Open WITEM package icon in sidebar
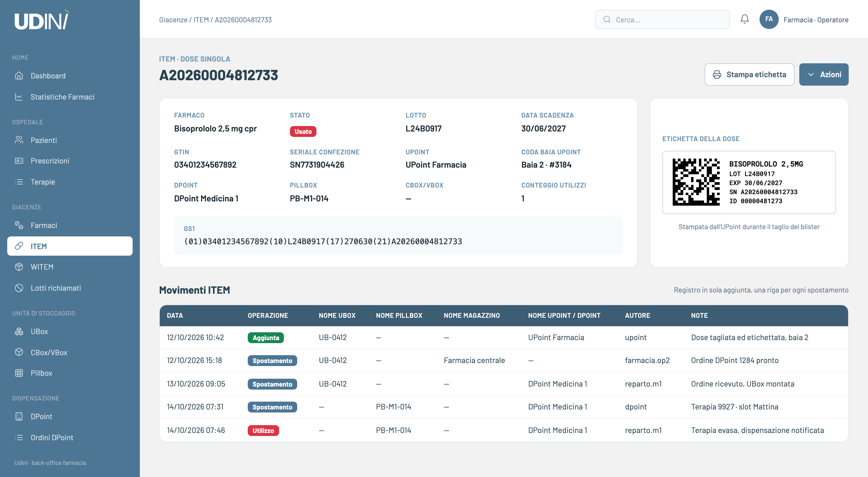This screenshot has height=477, width=868. (x=19, y=267)
